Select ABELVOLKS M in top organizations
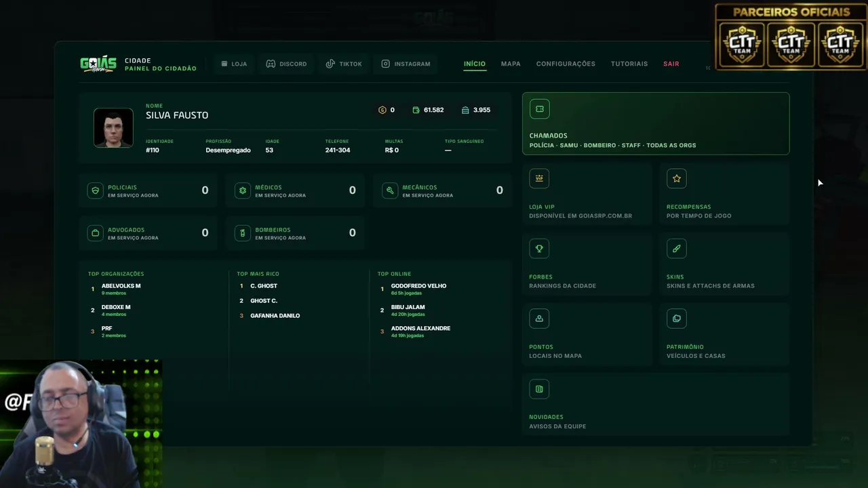Viewport: 868px width, 488px height. (121, 286)
